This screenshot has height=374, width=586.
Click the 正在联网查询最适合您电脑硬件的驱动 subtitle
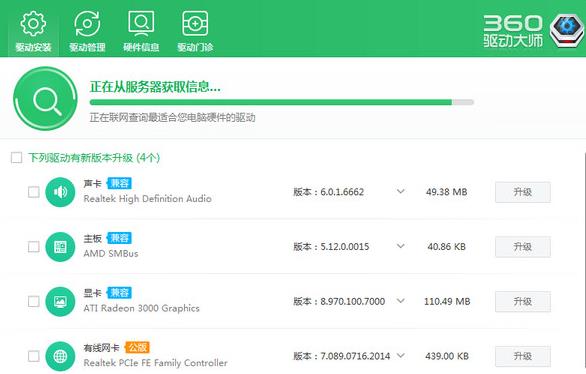click(172, 118)
